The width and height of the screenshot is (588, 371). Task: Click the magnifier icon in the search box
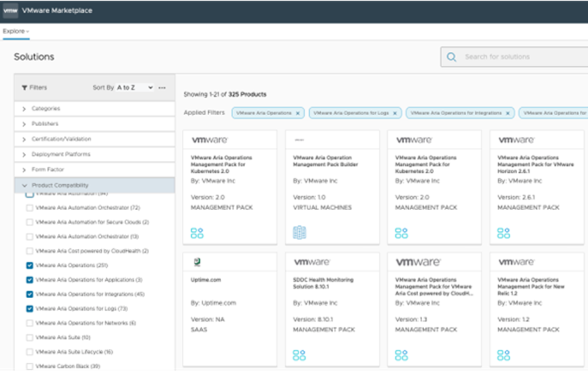tap(451, 57)
